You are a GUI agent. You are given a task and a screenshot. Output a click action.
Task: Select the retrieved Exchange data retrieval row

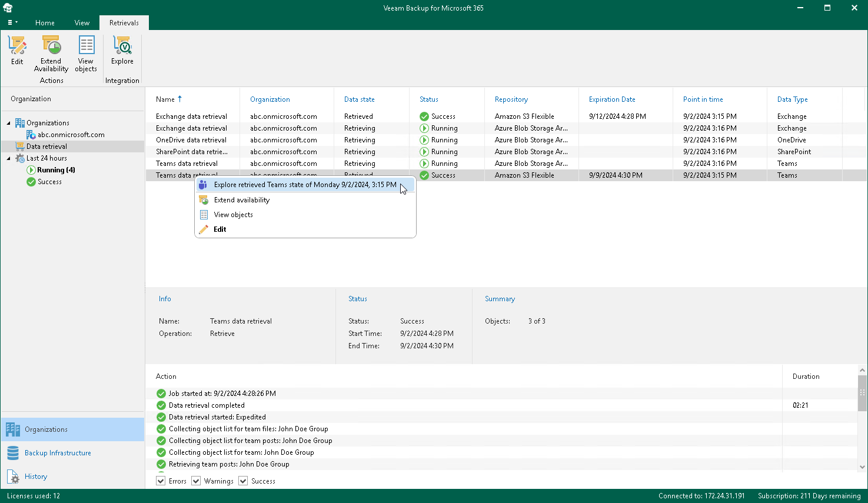pyautogui.click(x=506, y=116)
